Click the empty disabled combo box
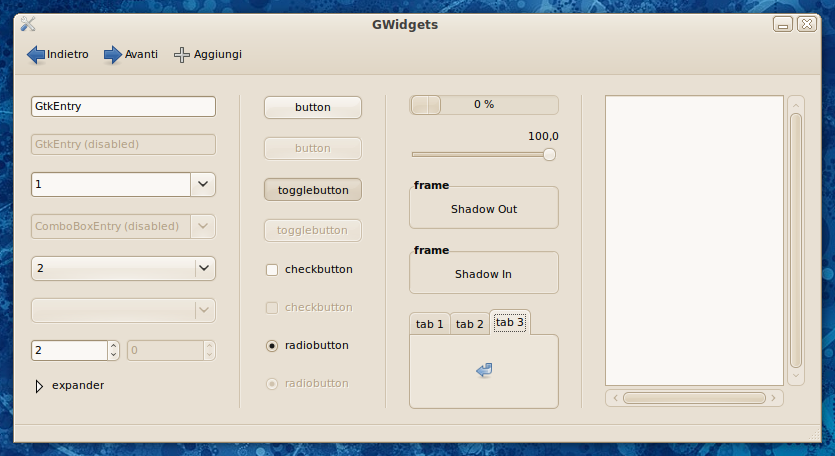This screenshot has height=456, width=835. coord(124,310)
